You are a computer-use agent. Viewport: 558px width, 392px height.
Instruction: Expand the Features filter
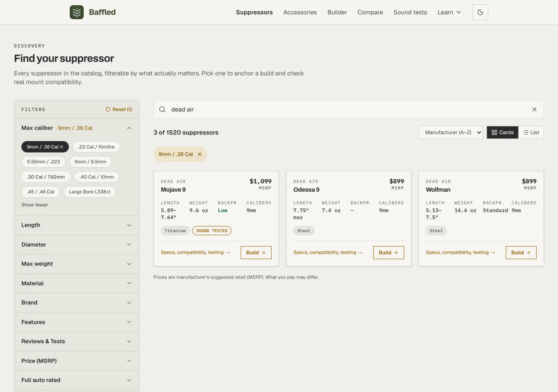point(77,322)
